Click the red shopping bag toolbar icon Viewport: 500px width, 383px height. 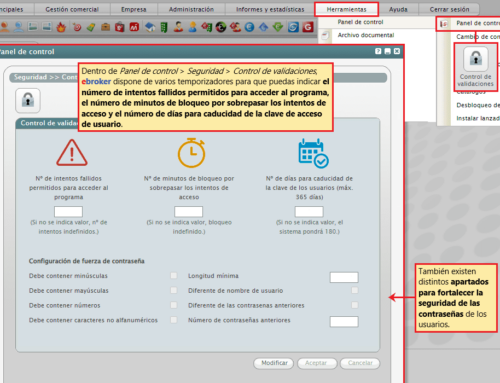(x=120, y=27)
